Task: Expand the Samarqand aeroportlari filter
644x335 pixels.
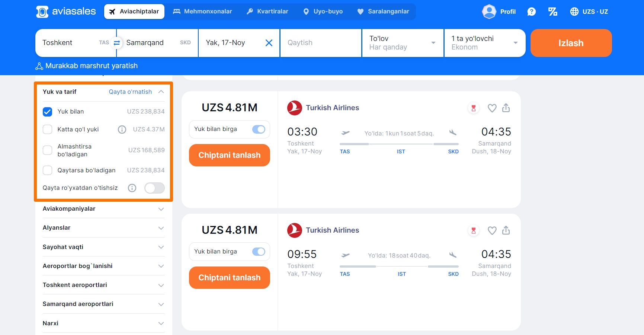Action: (103, 304)
